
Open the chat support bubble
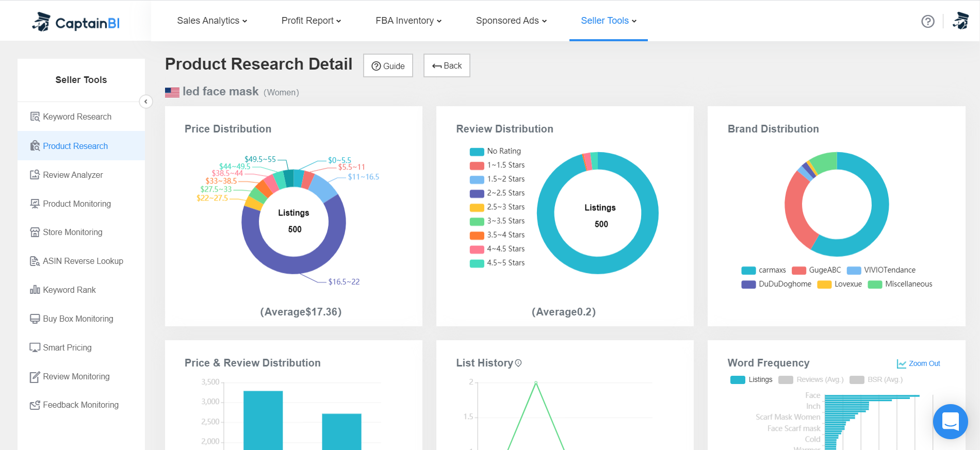point(950,421)
